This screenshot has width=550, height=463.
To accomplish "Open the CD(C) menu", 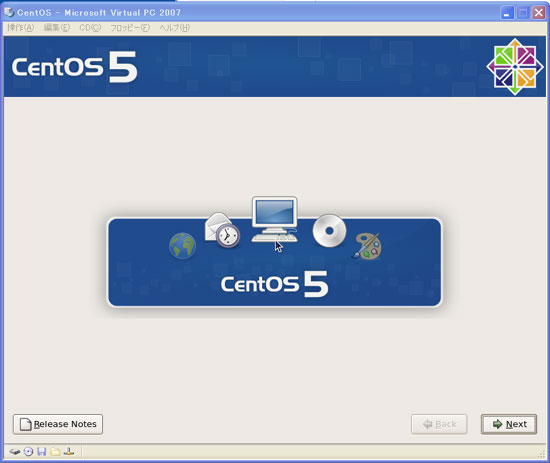I will (90, 28).
